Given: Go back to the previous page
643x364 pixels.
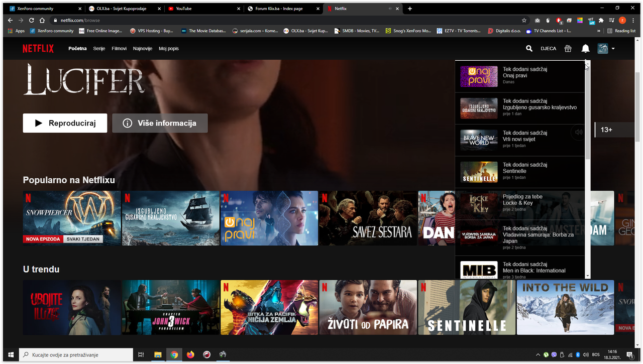Looking at the screenshot, I should point(10,21).
